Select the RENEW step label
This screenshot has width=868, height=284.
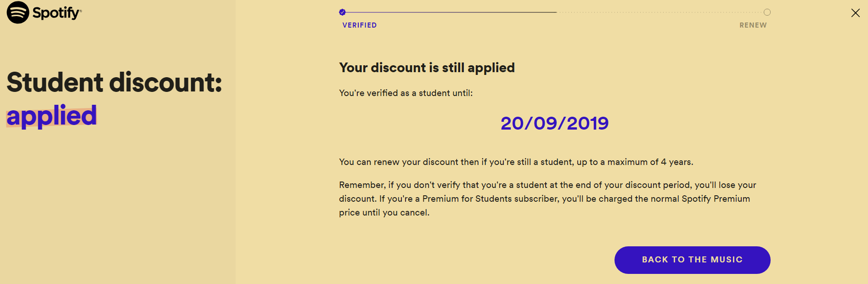click(x=753, y=25)
